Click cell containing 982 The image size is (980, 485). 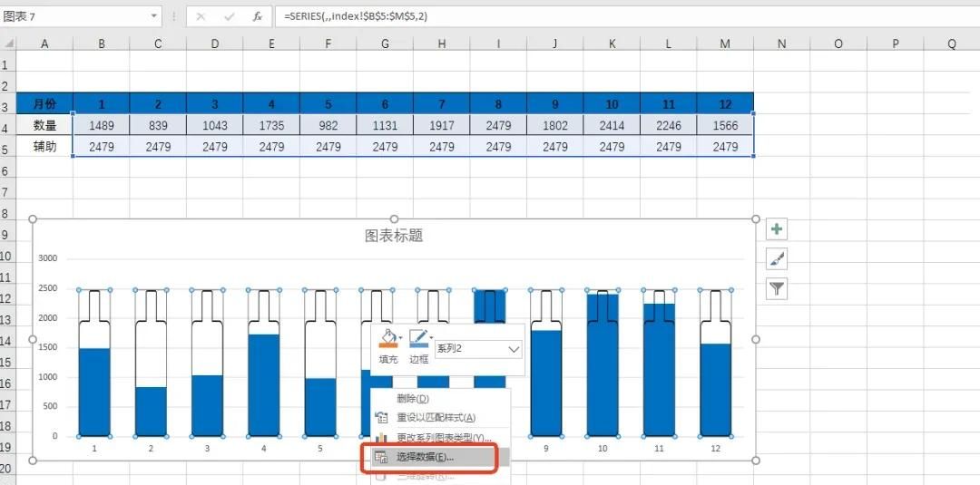pyautogui.click(x=328, y=125)
